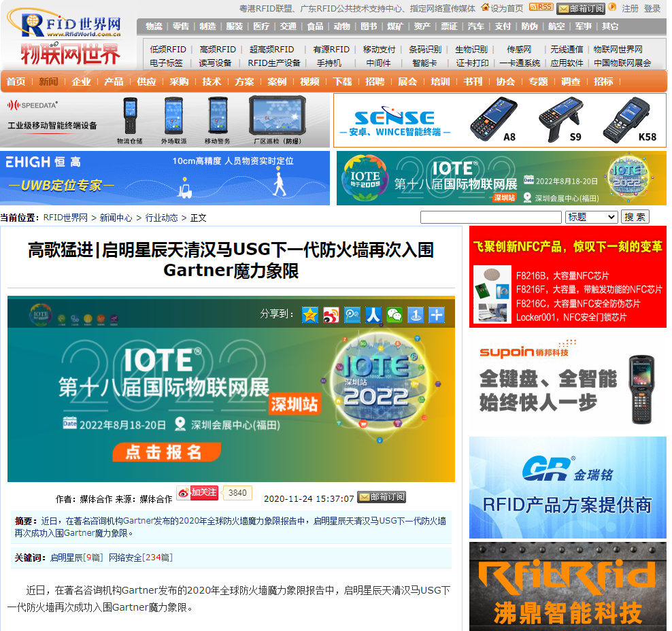Click Weibo follower count 3840
Viewport: 672px width, 631px height.
click(237, 493)
